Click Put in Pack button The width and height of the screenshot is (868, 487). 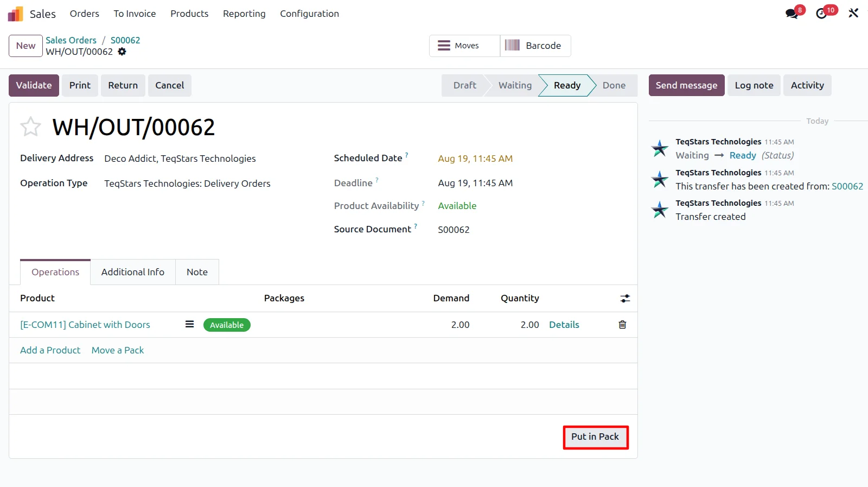(595, 437)
